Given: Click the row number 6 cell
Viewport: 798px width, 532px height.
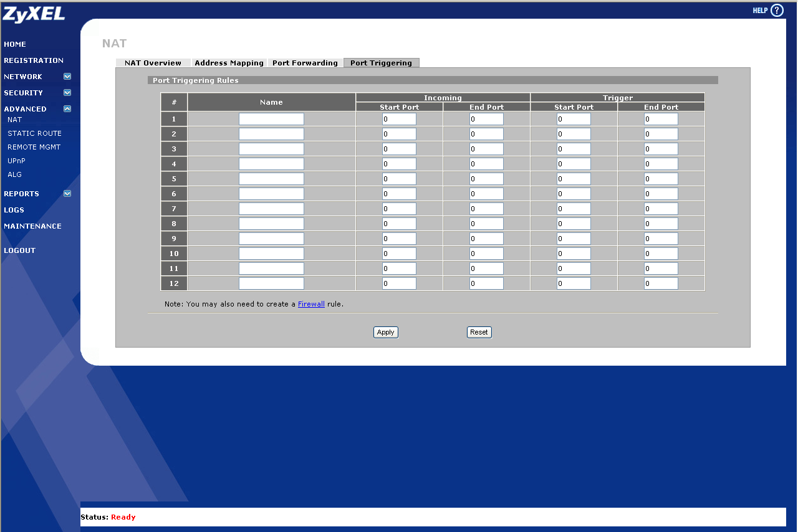Looking at the screenshot, I should (x=174, y=194).
